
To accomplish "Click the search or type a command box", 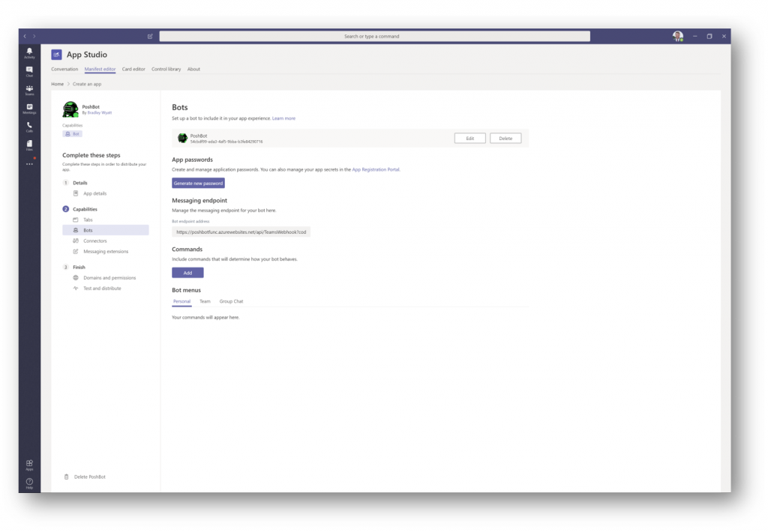I will tap(374, 36).
